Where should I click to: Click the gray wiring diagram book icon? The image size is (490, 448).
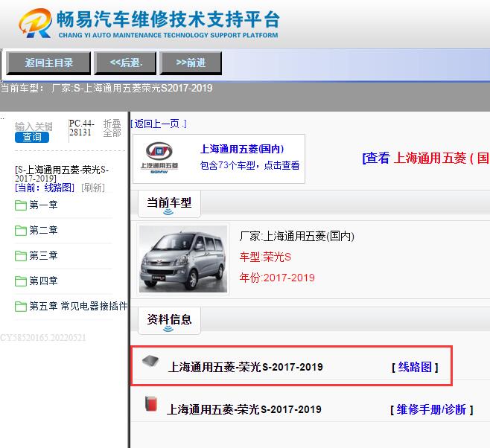pyautogui.click(x=150, y=361)
